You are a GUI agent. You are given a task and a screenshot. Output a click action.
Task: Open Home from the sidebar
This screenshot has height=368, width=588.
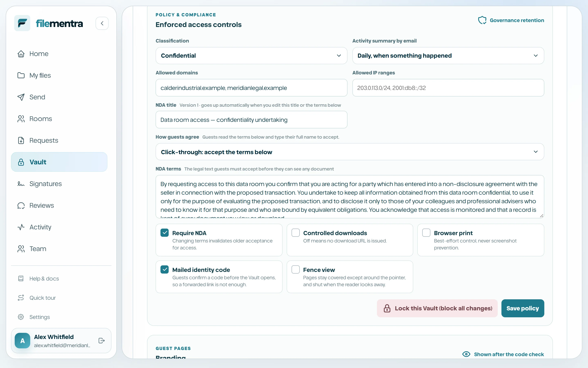tap(59, 54)
